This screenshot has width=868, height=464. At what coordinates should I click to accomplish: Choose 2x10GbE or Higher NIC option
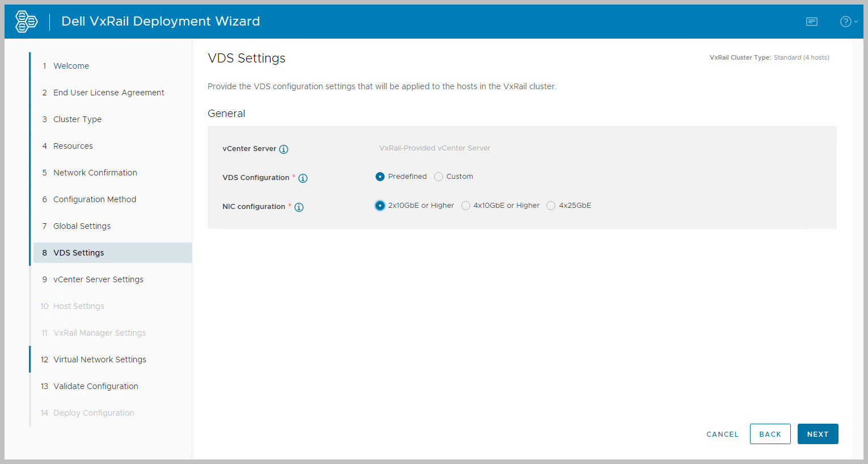380,206
